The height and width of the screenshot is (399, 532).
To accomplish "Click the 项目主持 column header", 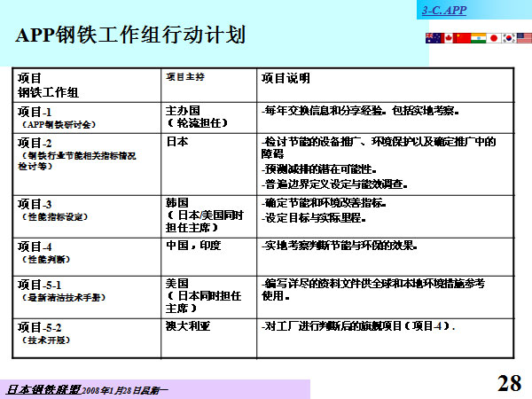I will click(x=185, y=77).
